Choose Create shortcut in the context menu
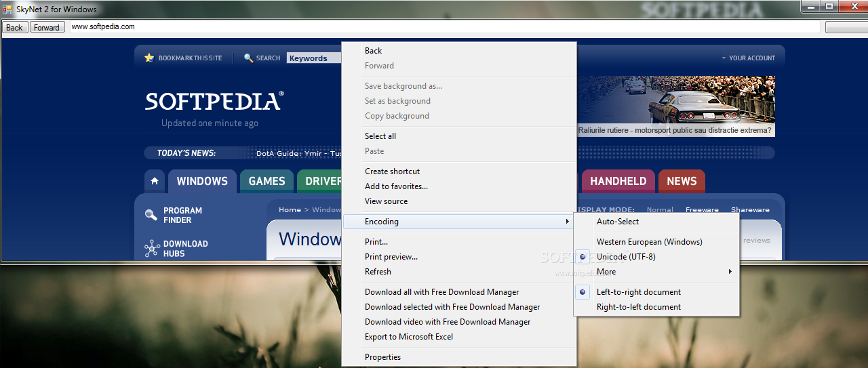 [x=459, y=171]
